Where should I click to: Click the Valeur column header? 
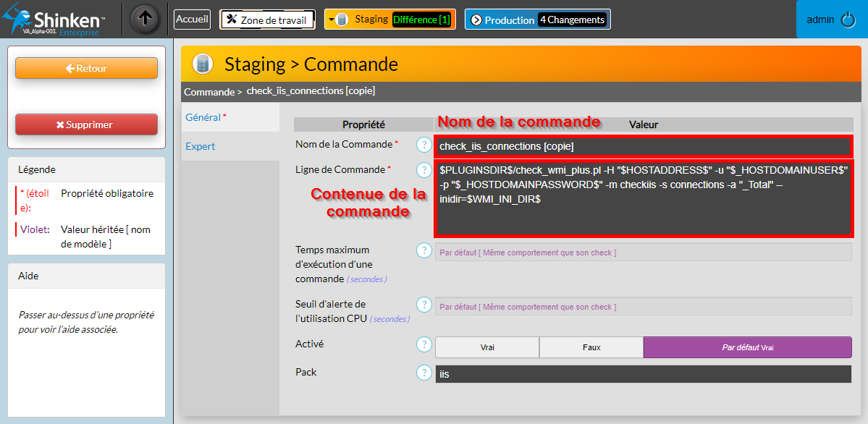(x=644, y=124)
